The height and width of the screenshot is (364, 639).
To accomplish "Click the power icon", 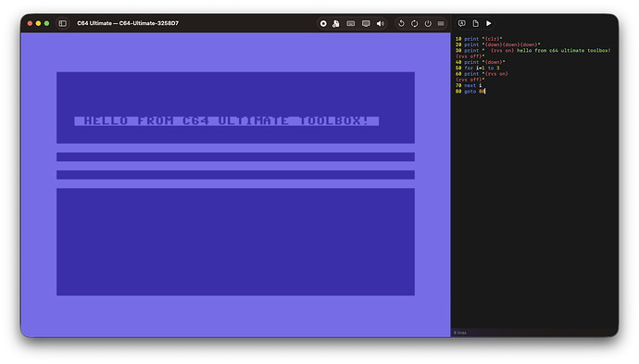I will (428, 24).
